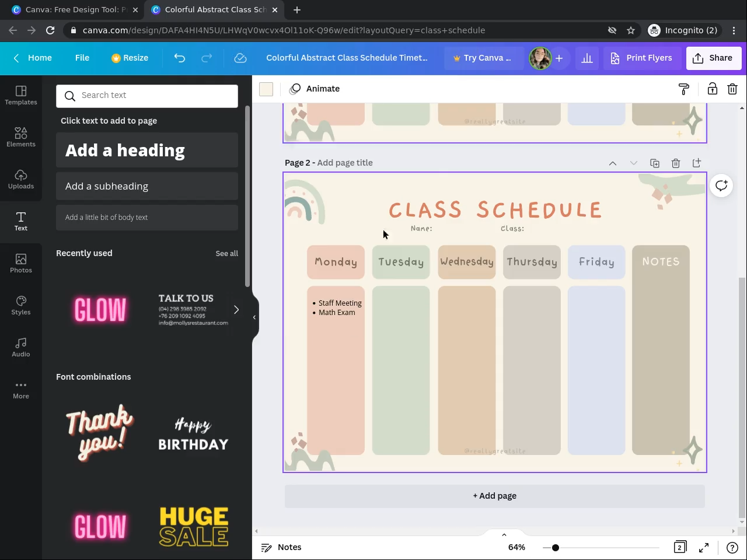Duplicate Page 2
Image resolution: width=747 pixels, height=560 pixels.
tap(655, 163)
